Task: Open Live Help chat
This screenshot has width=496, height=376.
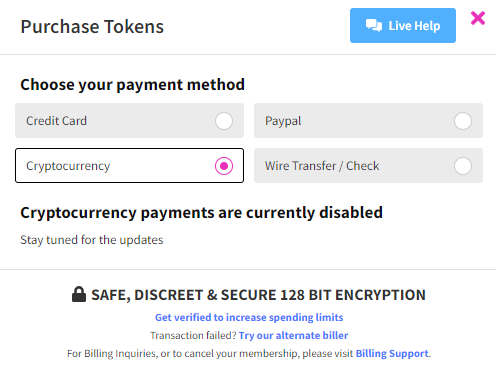Action: (403, 26)
